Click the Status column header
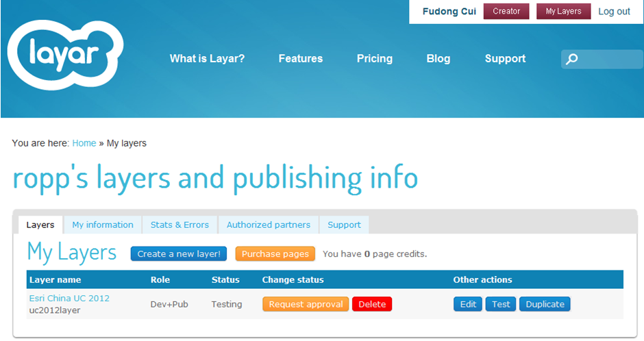Viewport: 644px width, 341px height. [x=225, y=280]
